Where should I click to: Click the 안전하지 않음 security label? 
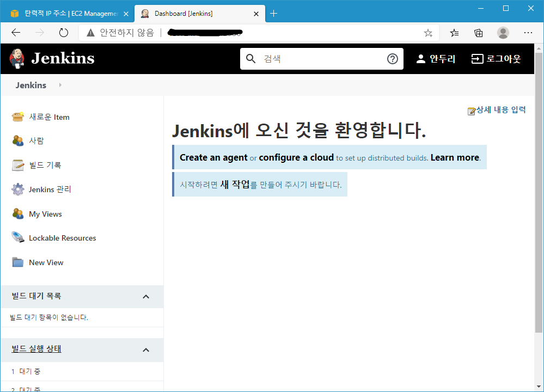click(x=127, y=33)
